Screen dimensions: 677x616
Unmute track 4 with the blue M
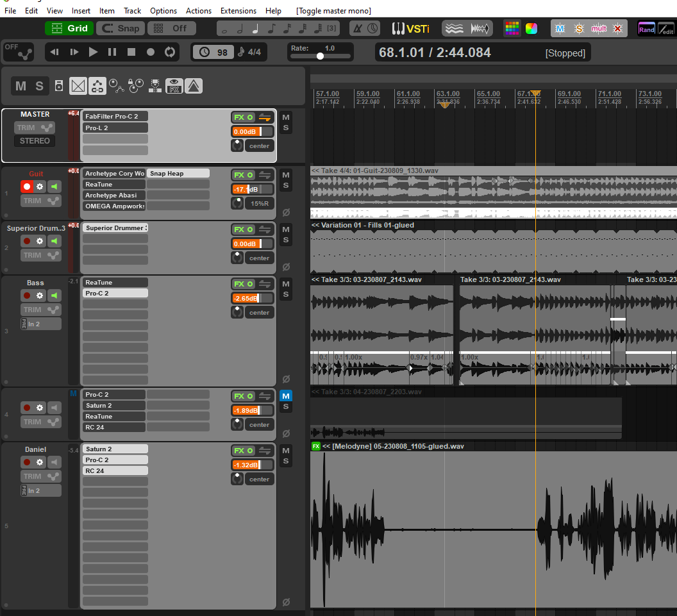pos(285,395)
